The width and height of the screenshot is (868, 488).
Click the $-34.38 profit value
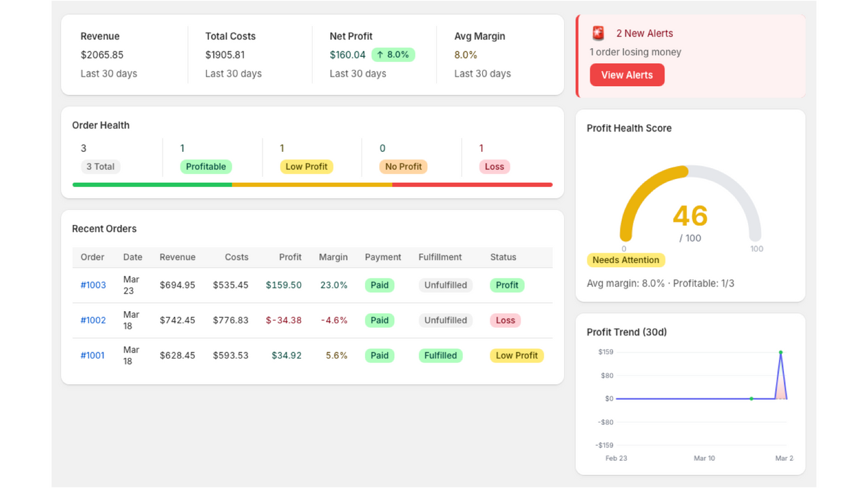tap(283, 321)
